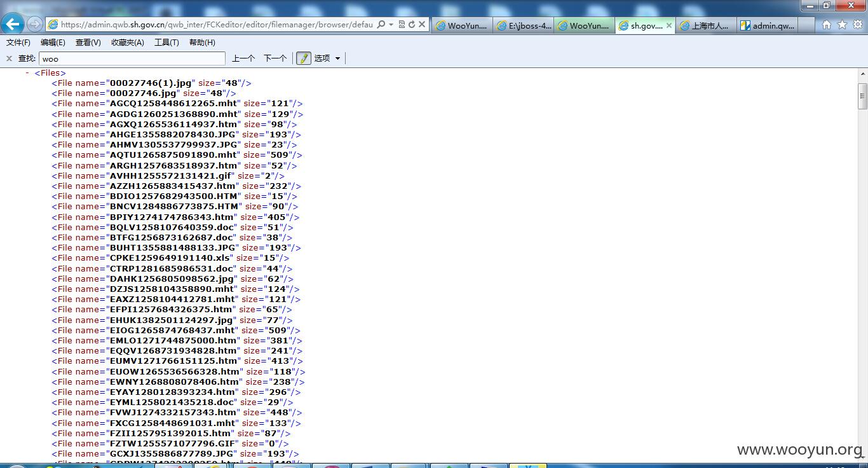Switch to the 上海市人 tab
Screen dimensions: 868x468
click(707, 25)
